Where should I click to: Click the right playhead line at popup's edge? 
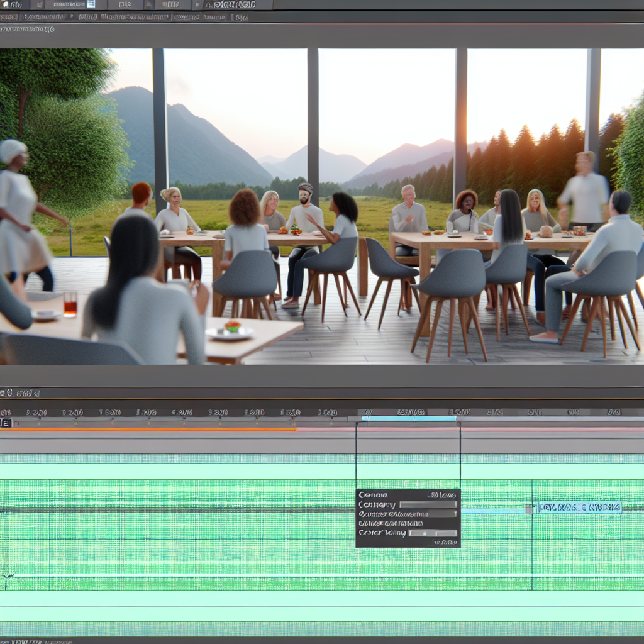click(x=460, y=456)
